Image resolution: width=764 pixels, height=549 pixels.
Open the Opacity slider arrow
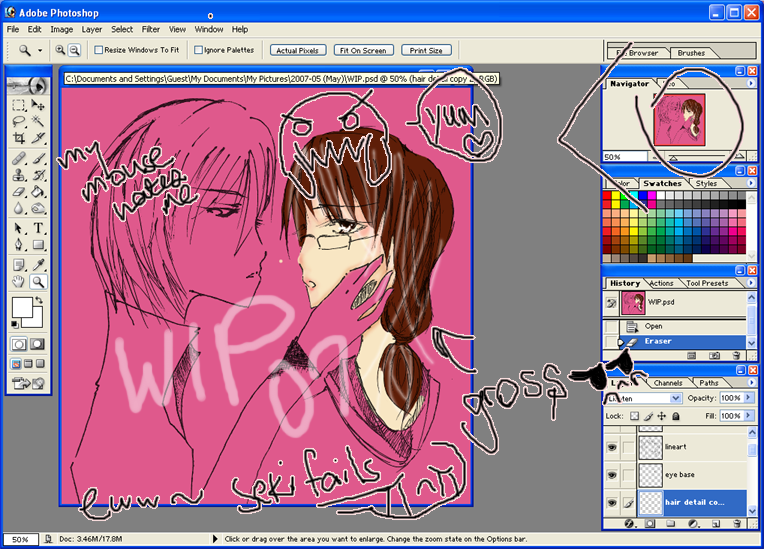[x=748, y=398]
